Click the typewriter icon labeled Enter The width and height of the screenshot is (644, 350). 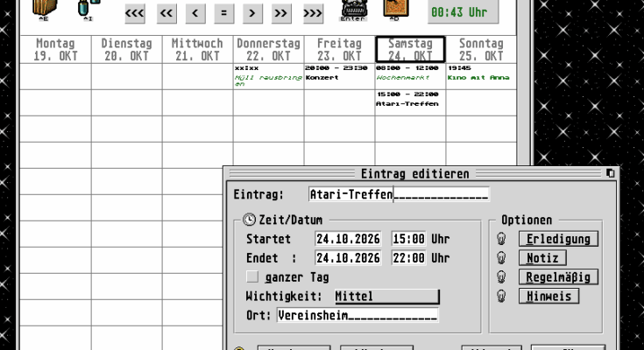click(353, 10)
